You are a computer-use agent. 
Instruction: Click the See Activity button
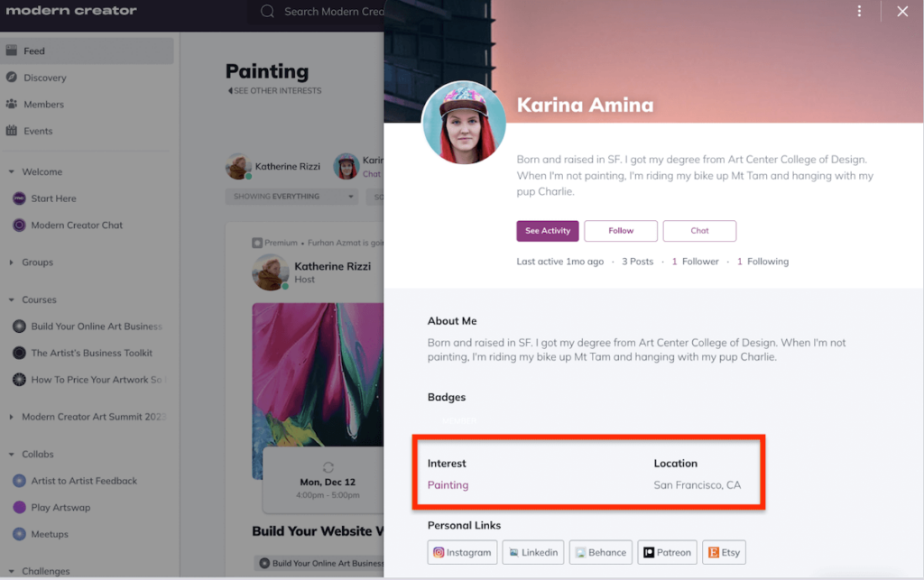coord(547,230)
